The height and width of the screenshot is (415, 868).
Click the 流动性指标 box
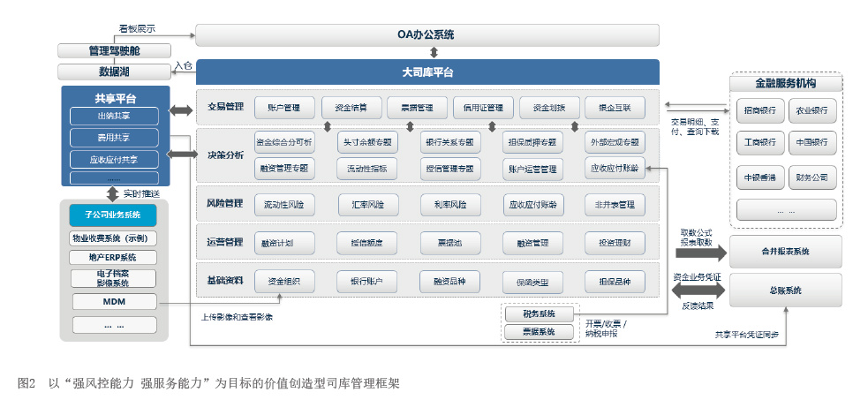coord(367,169)
